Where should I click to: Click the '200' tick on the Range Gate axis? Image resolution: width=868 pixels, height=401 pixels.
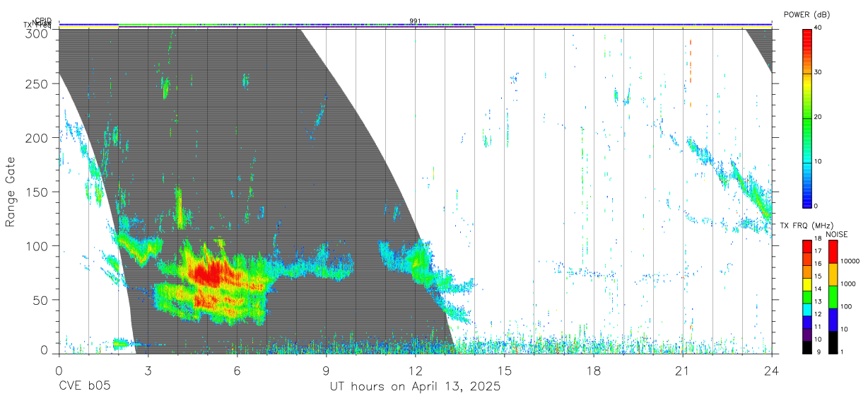(37, 138)
